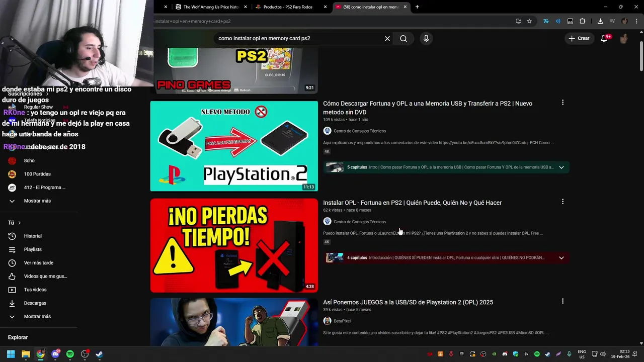
Task: Open OBS Studio from the taskbar
Action: click(x=85, y=354)
